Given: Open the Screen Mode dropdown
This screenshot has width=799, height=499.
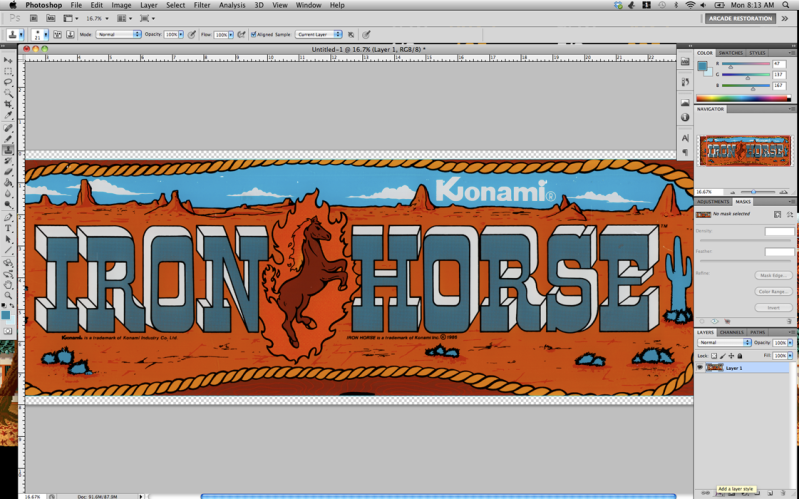Looking at the screenshot, I should 147,18.
